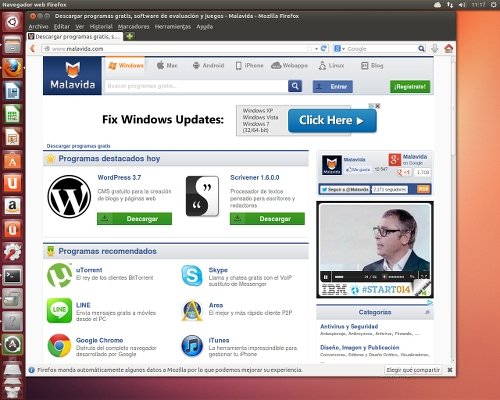Open the Amazon launcher icon
Screen dimensions: 500x400
pos(13,206)
